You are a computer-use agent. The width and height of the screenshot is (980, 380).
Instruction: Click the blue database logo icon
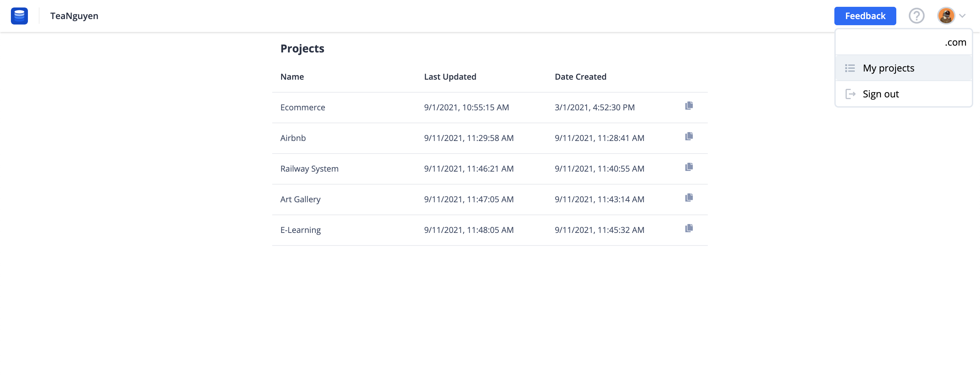coord(19,16)
